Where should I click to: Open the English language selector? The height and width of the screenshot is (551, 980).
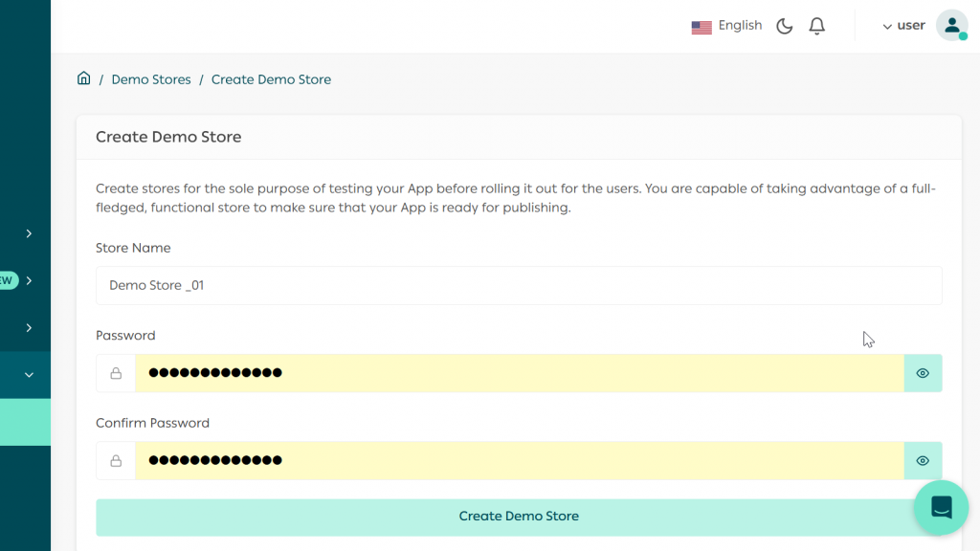click(x=739, y=26)
